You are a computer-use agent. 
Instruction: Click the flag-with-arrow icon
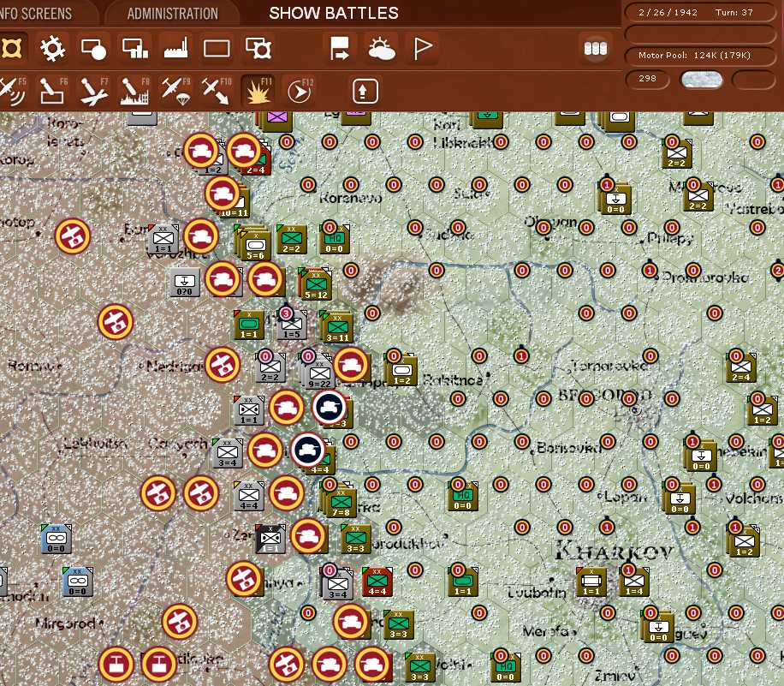[x=340, y=49]
